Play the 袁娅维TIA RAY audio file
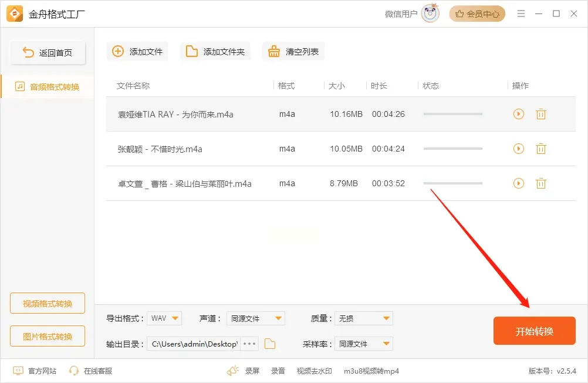Image resolution: width=588 pixels, height=383 pixels. coord(518,114)
